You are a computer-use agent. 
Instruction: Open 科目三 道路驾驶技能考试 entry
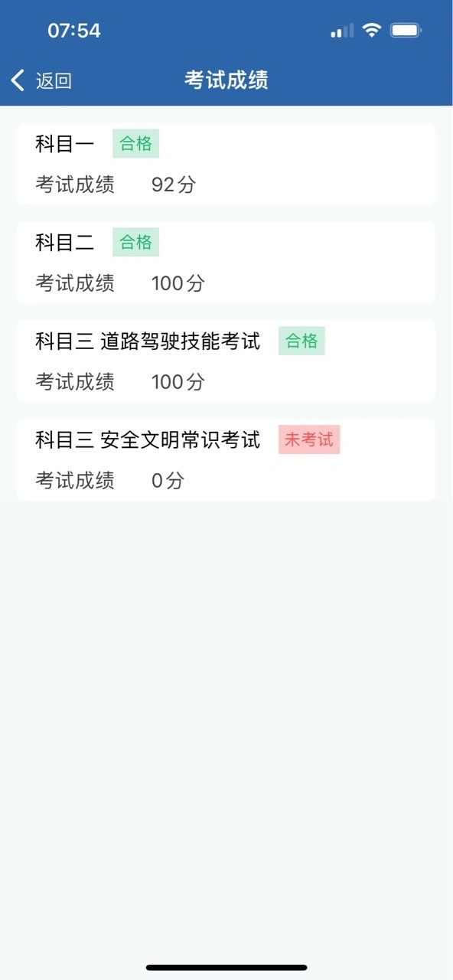226,361
